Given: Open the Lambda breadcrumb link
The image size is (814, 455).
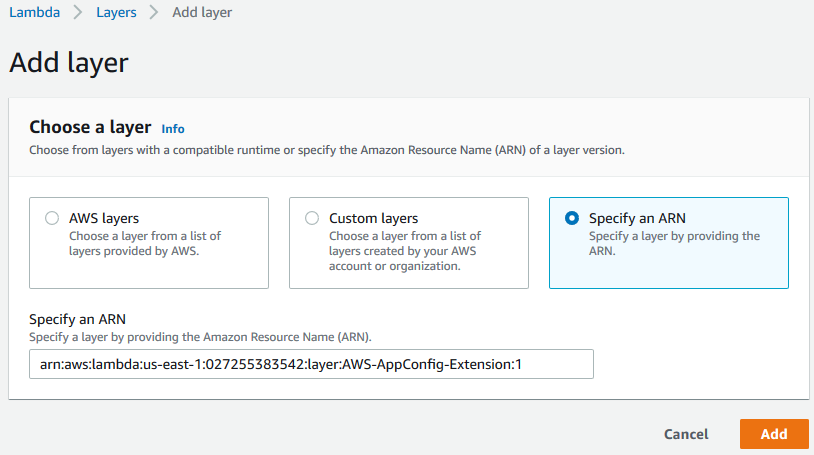Looking at the screenshot, I should click(x=34, y=12).
